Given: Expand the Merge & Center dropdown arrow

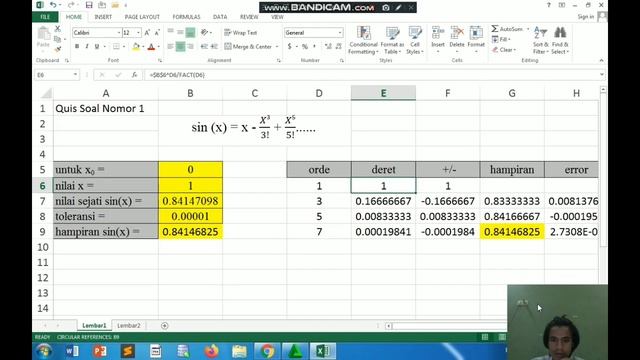Looking at the screenshot, I should pyautogui.click(x=277, y=47).
